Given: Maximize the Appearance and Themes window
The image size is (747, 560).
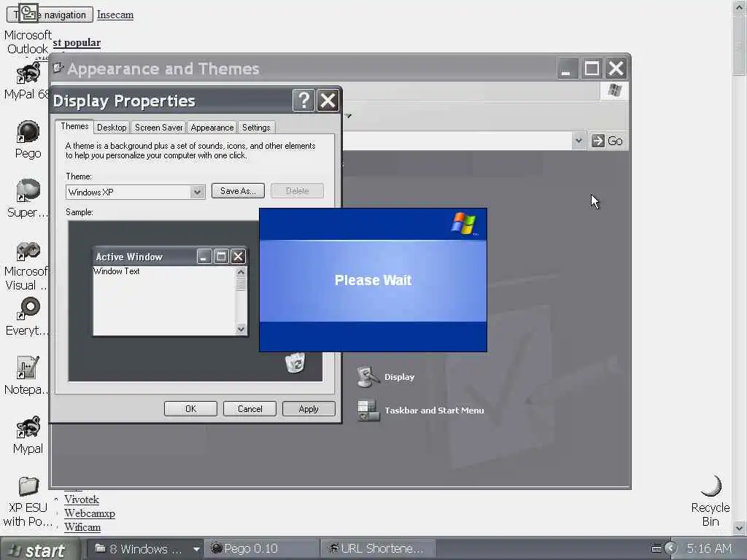Looking at the screenshot, I should [592, 69].
